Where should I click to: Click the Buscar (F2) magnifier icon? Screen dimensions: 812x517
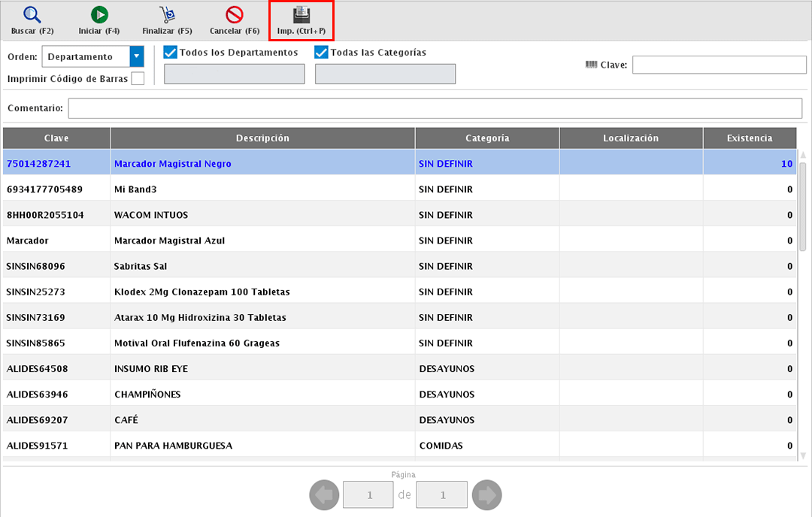[x=32, y=14]
